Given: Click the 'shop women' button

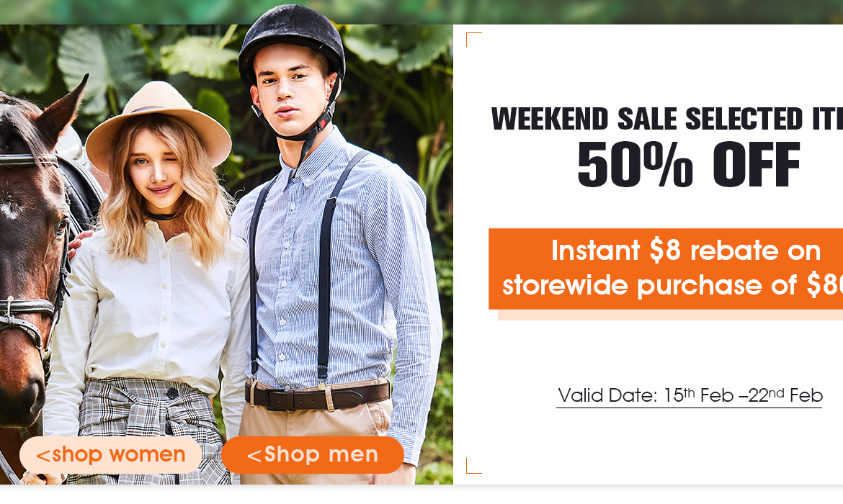Looking at the screenshot, I should 111,455.
